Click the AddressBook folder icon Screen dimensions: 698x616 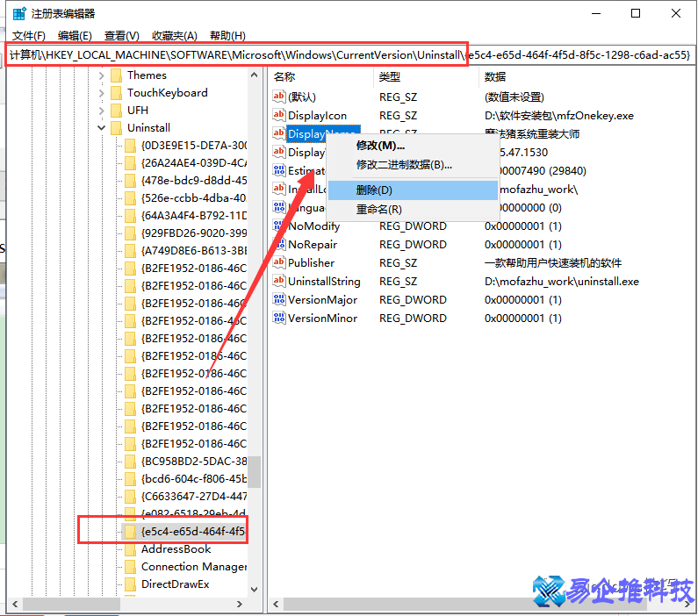click(130, 549)
